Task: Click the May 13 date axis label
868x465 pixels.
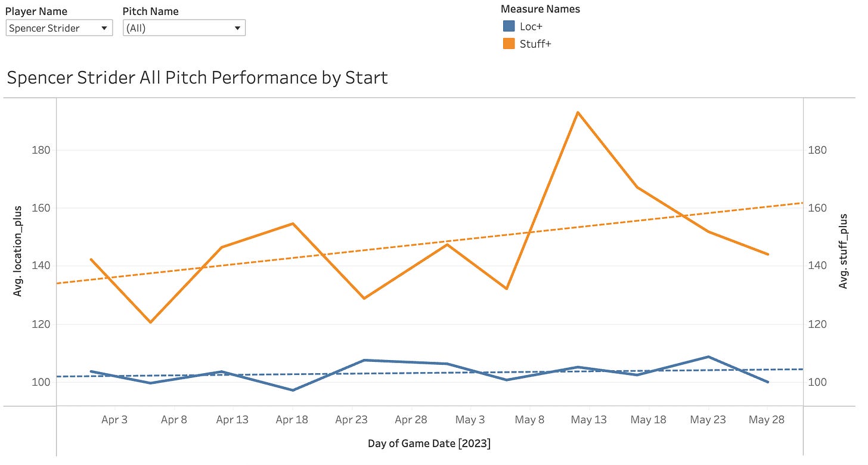Action: click(x=588, y=420)
